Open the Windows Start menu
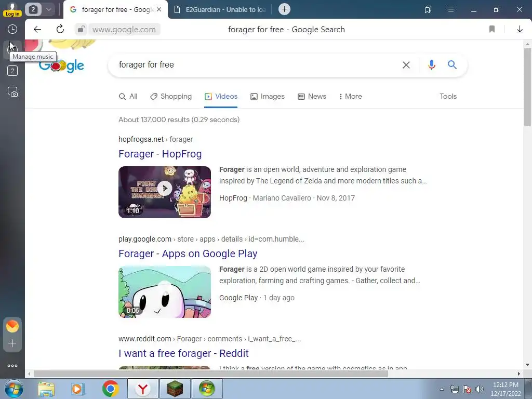Image resolution: width=532 pixels, height=399 pixels. [14, 389]
